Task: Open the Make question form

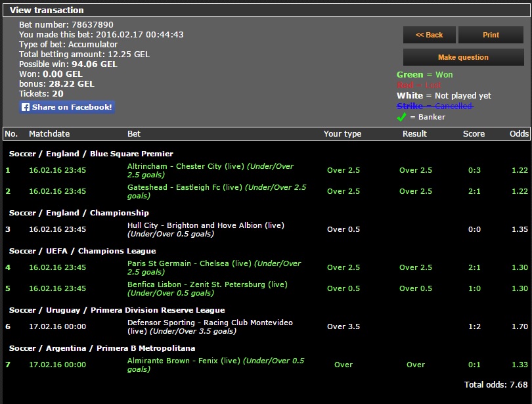Action: (463, 57)
